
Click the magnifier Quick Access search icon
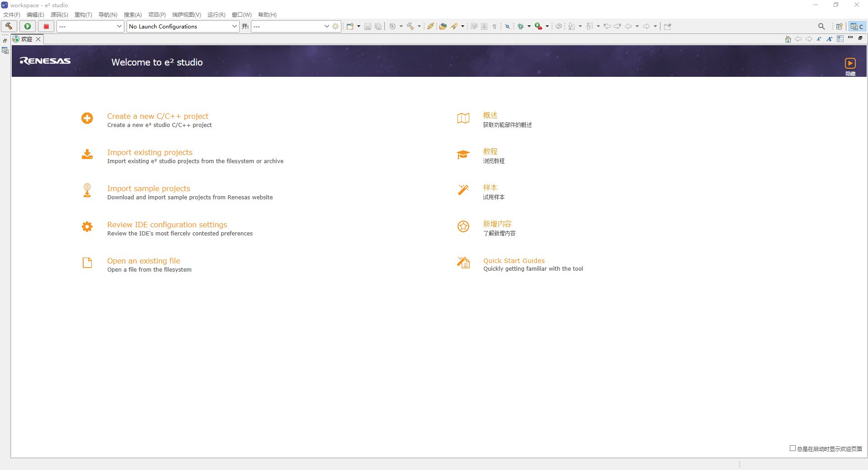click(821, 26)
